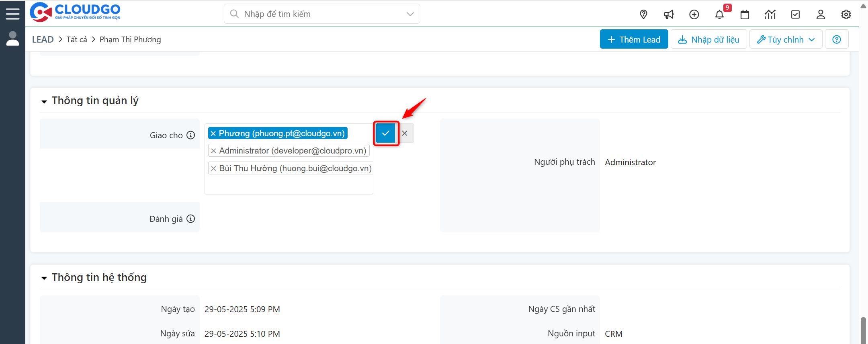Remove the Phương (phuong.pt@cloudgo.vn) tag
The width and height of the screenshot is (868, 344).
click(x=213, y=133)
